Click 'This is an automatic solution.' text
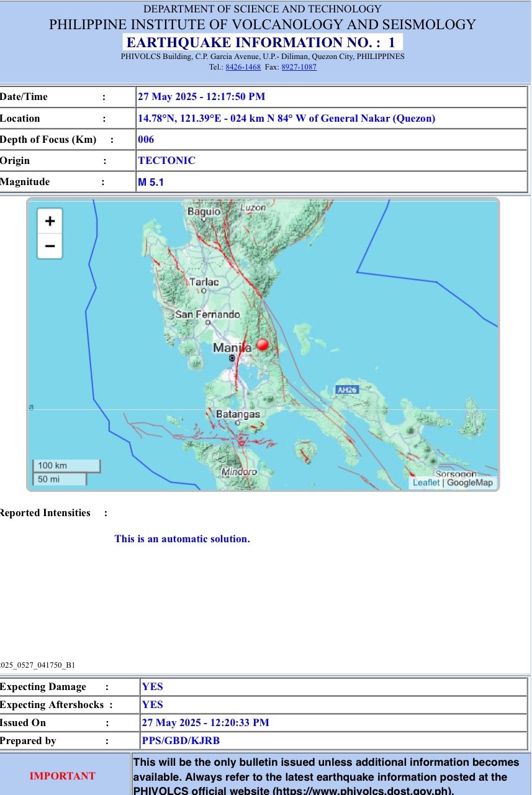The width and height of the screenshot is (532, 795). pos(182,538)
